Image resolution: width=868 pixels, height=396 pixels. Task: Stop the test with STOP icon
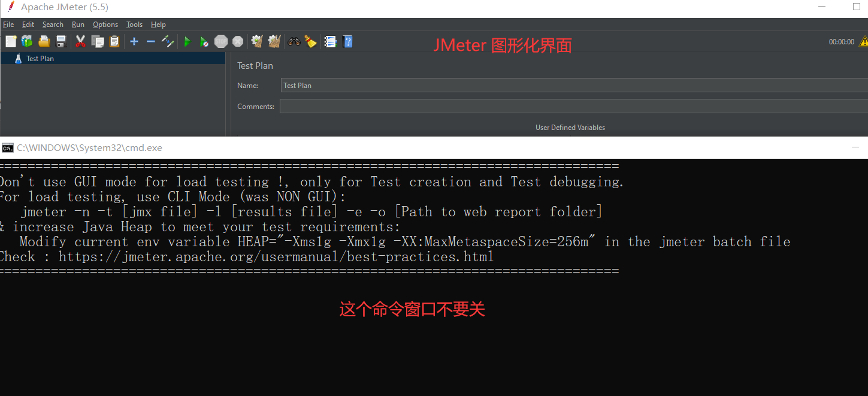point(221,41)
